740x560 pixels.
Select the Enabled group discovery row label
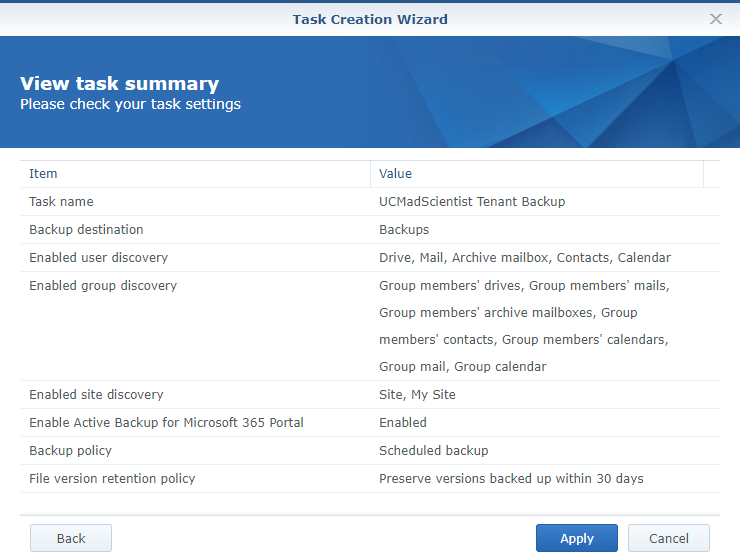click(x=103, y=286)
